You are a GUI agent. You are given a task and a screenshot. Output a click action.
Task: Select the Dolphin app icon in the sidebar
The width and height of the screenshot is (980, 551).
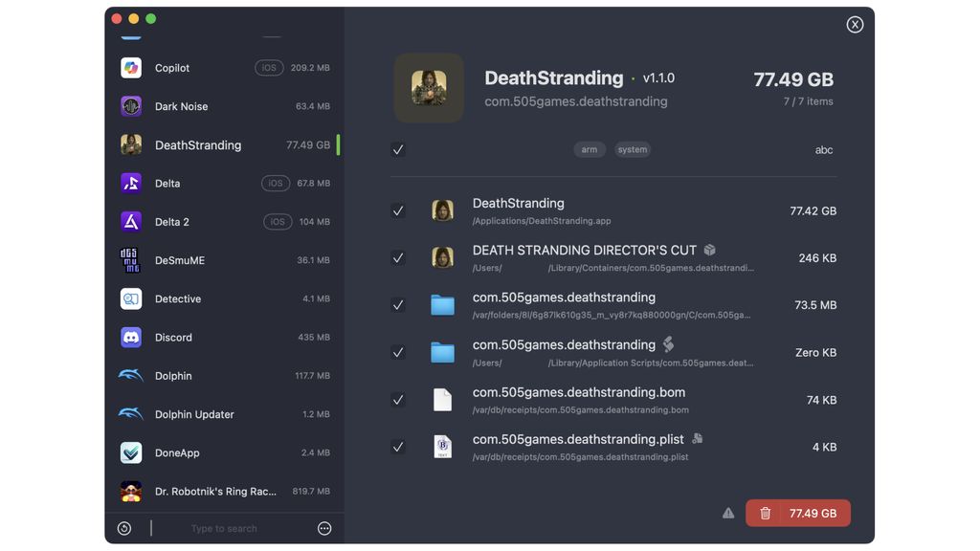131,375
